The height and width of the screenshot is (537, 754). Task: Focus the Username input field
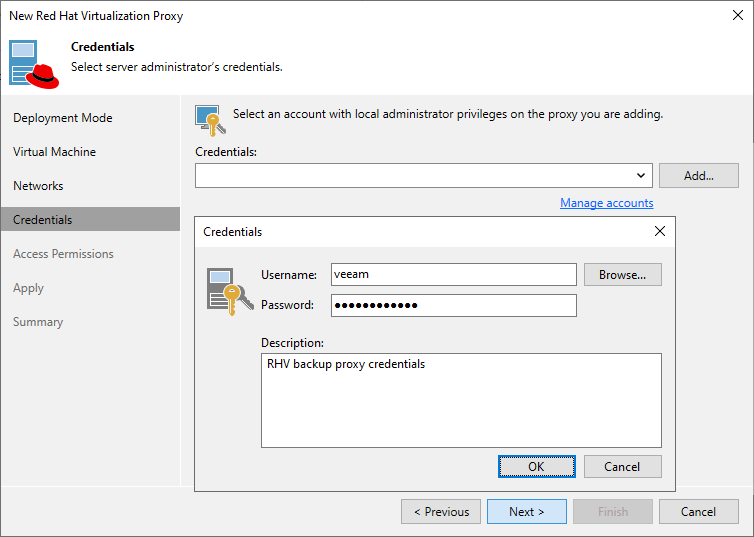click(453, 275)
